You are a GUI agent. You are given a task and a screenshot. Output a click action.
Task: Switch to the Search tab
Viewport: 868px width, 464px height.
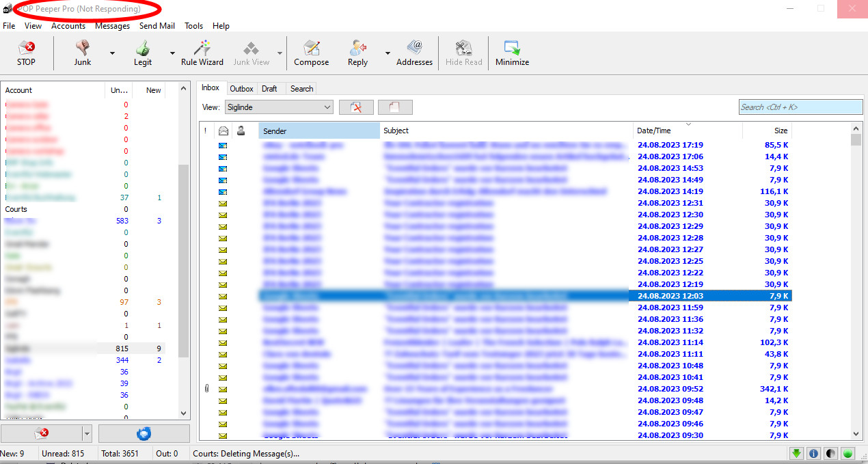[x=301, y=89]
